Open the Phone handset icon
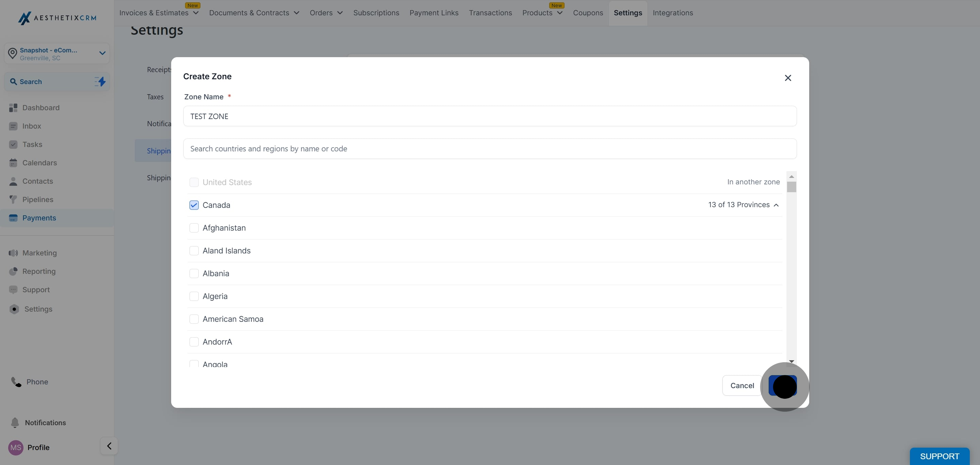The width and height of the screenshot is (980, 465). click(16, 382)
